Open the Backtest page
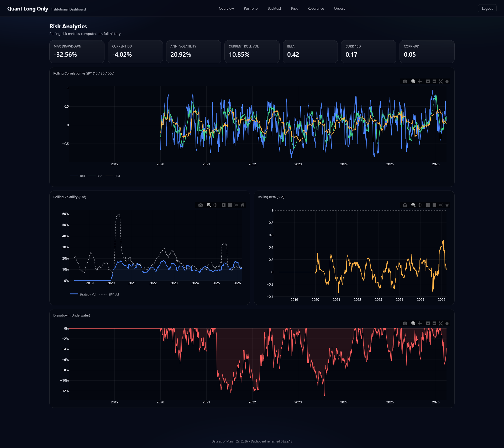 (x=274, y=8)
